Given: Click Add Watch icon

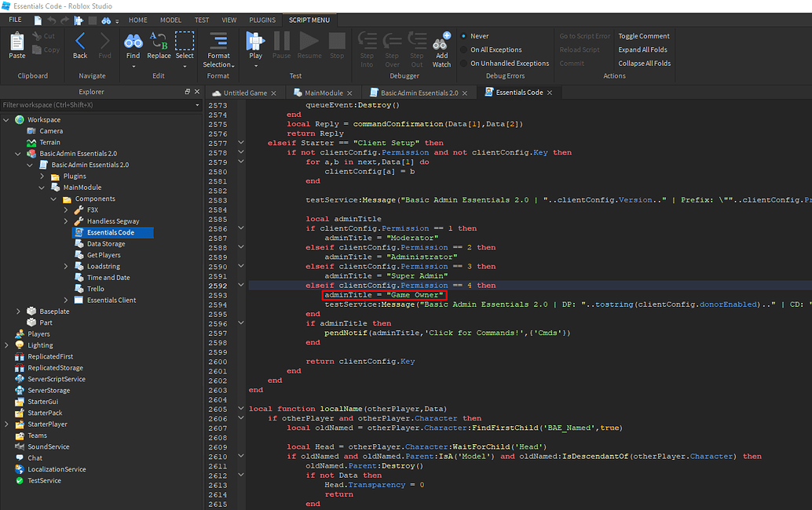Looking at the screenshot, I should (x=442, y=42).
